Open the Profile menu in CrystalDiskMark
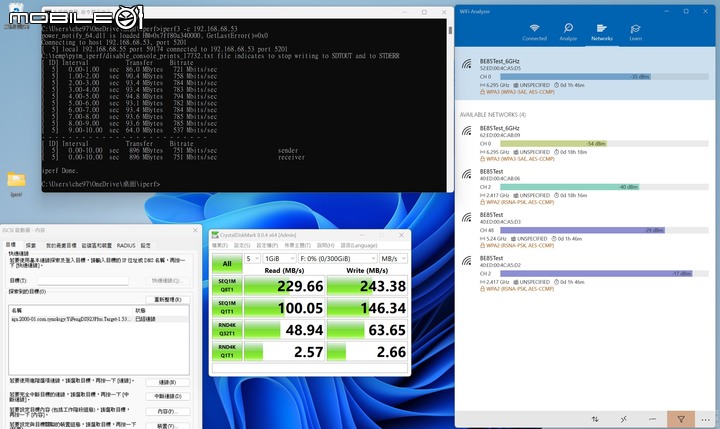 point(267,245)
